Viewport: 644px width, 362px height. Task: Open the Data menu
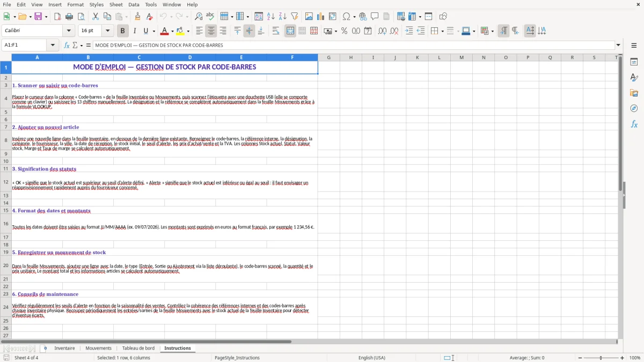134,4
